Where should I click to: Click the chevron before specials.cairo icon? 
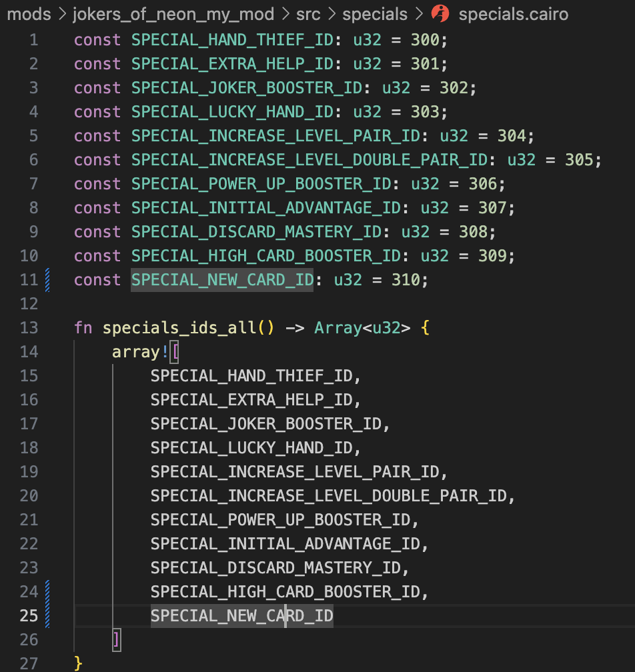tap(420, 14)
